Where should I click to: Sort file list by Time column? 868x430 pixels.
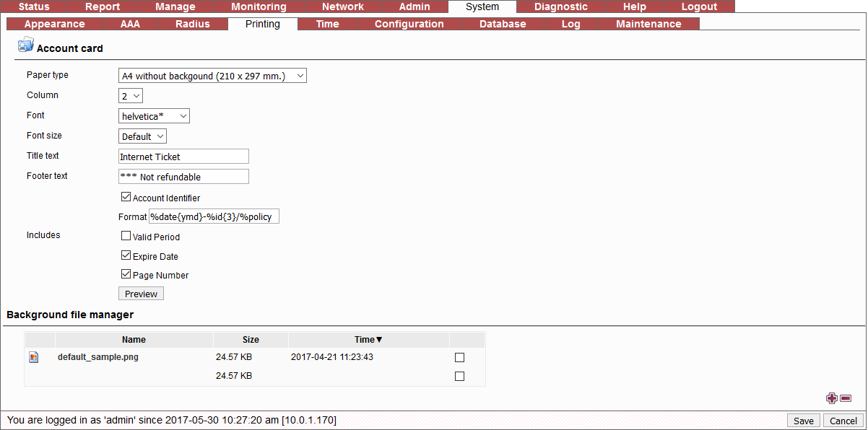point(369,340)
